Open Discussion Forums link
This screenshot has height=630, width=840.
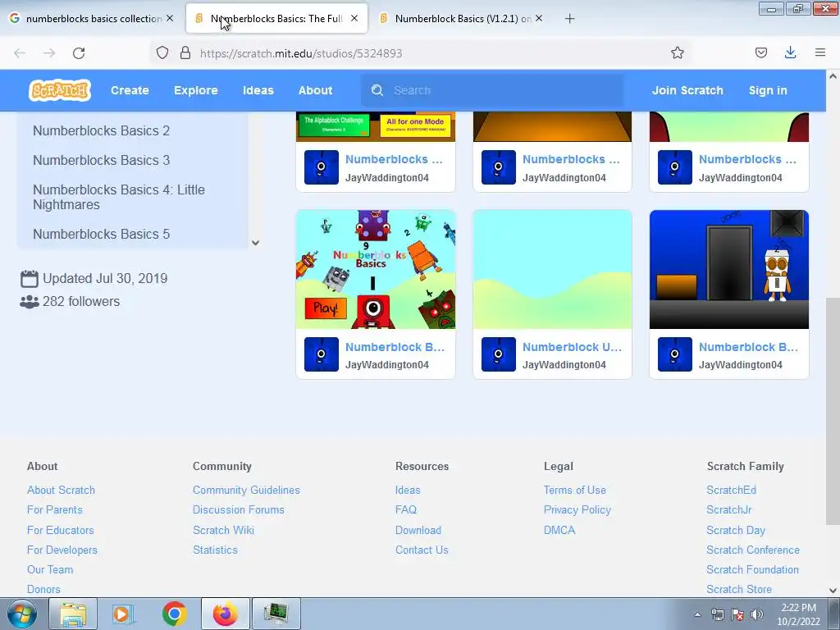click(x=239, y=509)
